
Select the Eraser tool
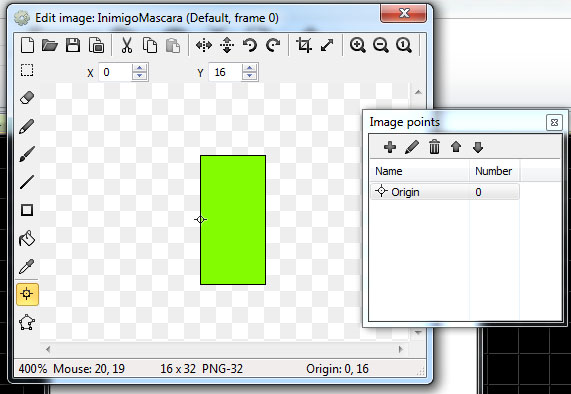[x=27, y=98]
